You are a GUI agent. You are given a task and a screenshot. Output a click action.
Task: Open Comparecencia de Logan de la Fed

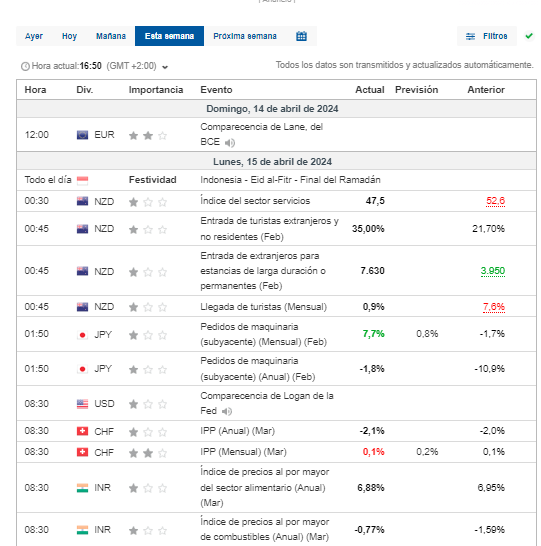pyautogui.click(x=267, y=403)
